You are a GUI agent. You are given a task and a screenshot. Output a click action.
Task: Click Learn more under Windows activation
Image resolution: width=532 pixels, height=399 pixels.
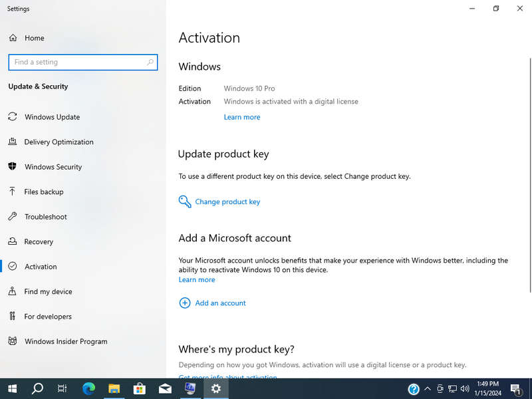pyautogui.click(x=242, y=117)
